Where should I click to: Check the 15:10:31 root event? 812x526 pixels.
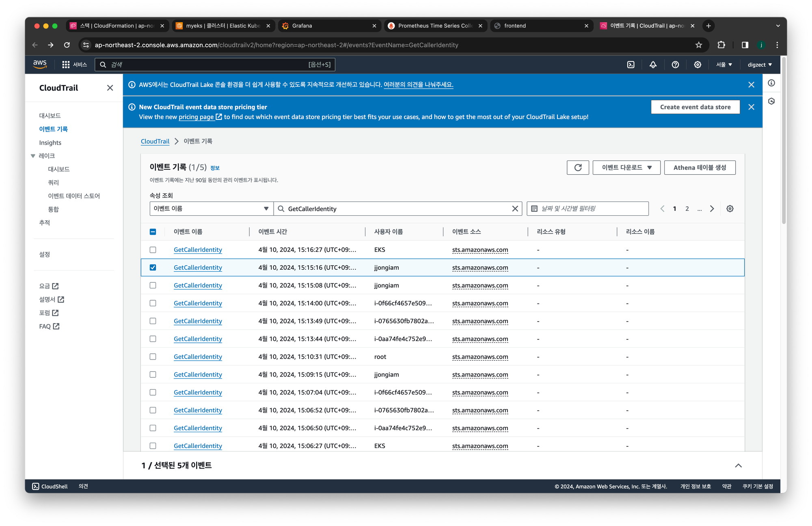pyautogui.click(x=153, y=357)
